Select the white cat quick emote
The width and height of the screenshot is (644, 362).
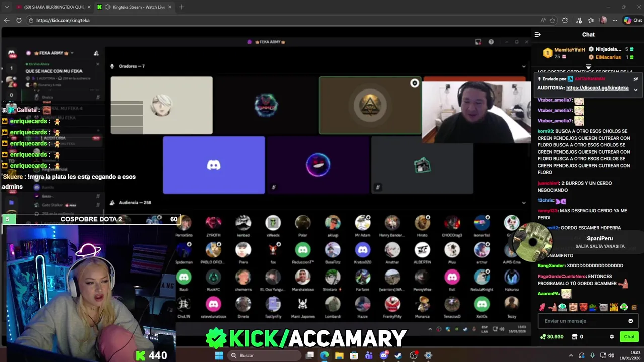pyautogui.click(x=603, y=307)
